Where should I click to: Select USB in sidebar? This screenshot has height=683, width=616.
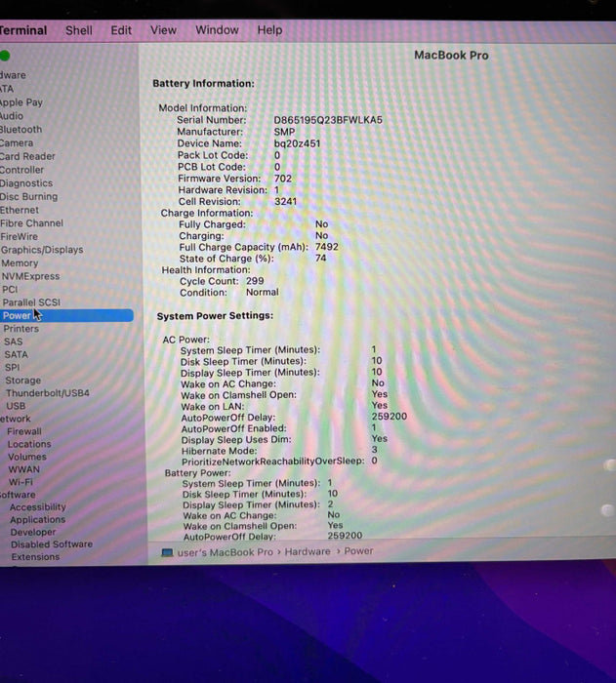[16, 406]
